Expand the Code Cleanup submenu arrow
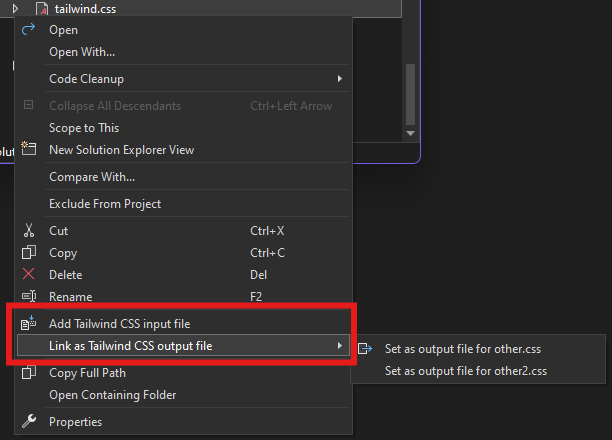 point(340,78)
